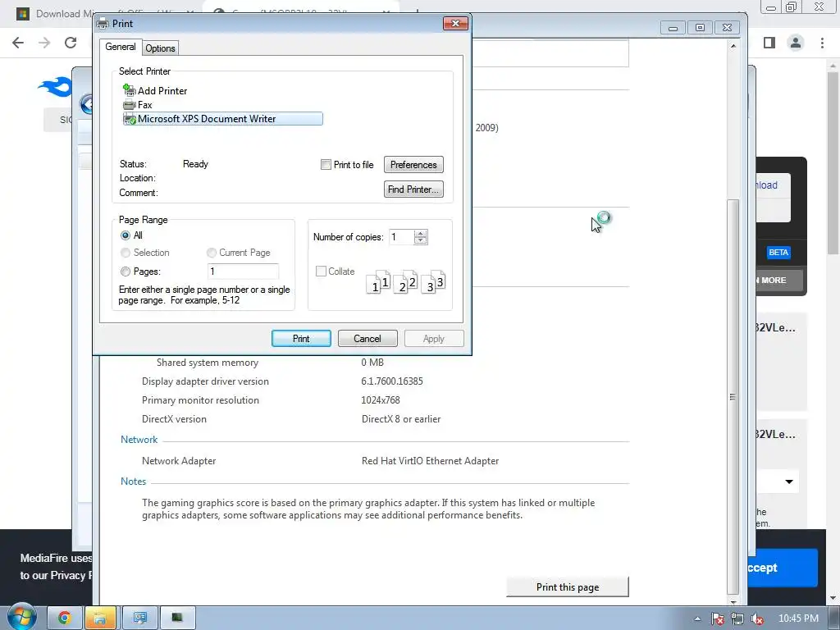The image size is (840, 630).
Task: Click the control panel taskbar icon
Action: pos(140,619)
